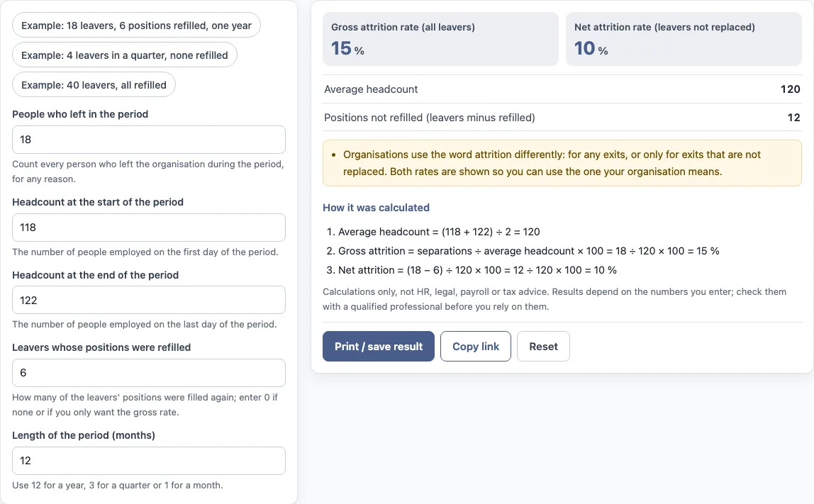This screenshot has height=504, width=814.
Task: Click the 'Calculations only, not HR' disclaimer
Action: 554,299
